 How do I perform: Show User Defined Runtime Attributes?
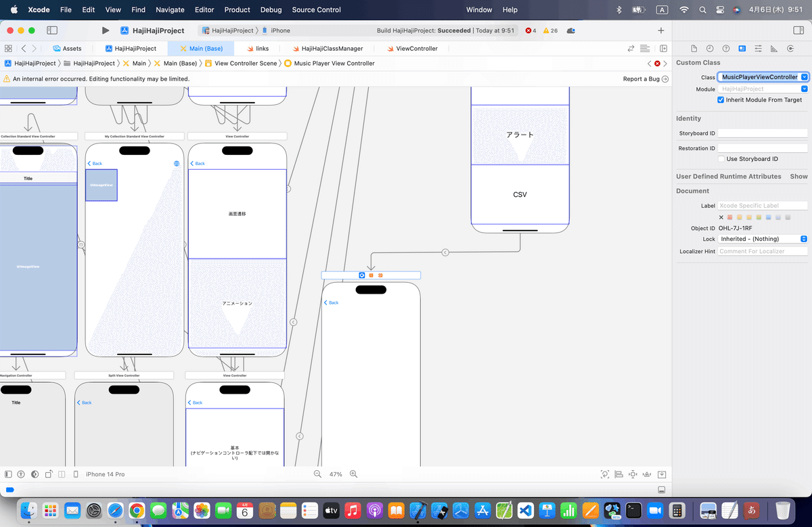(799, 177)
